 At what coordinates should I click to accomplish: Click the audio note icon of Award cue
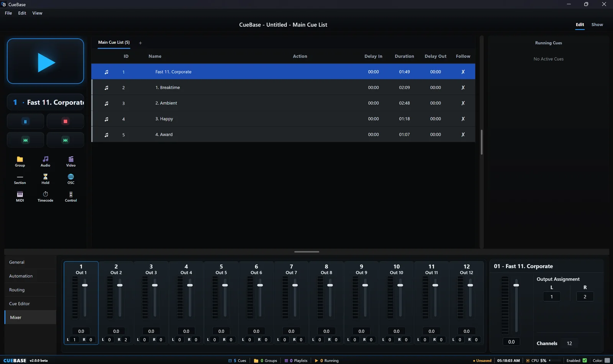tap(107, 135)
